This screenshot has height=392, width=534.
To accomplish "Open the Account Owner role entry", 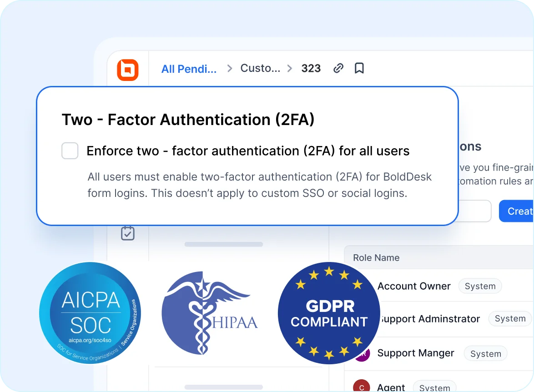I will tap(413, 286).
